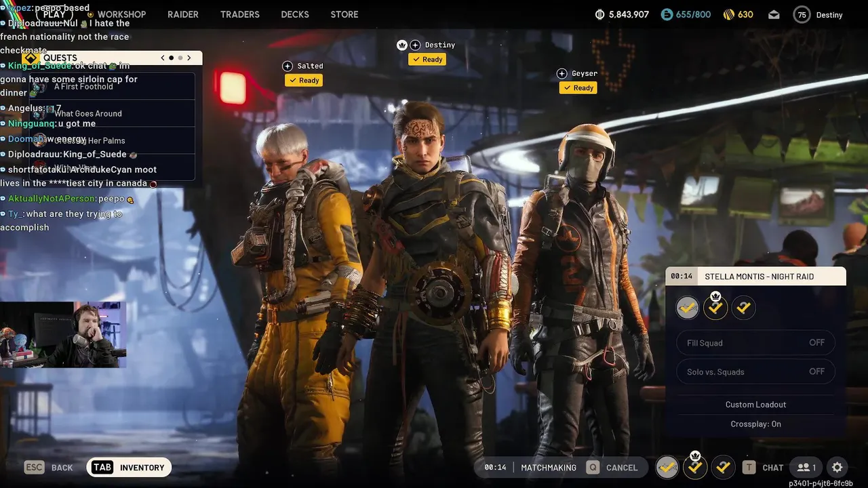Select the second quest page dot
868x488 pixels.
[x=180, y=58]
